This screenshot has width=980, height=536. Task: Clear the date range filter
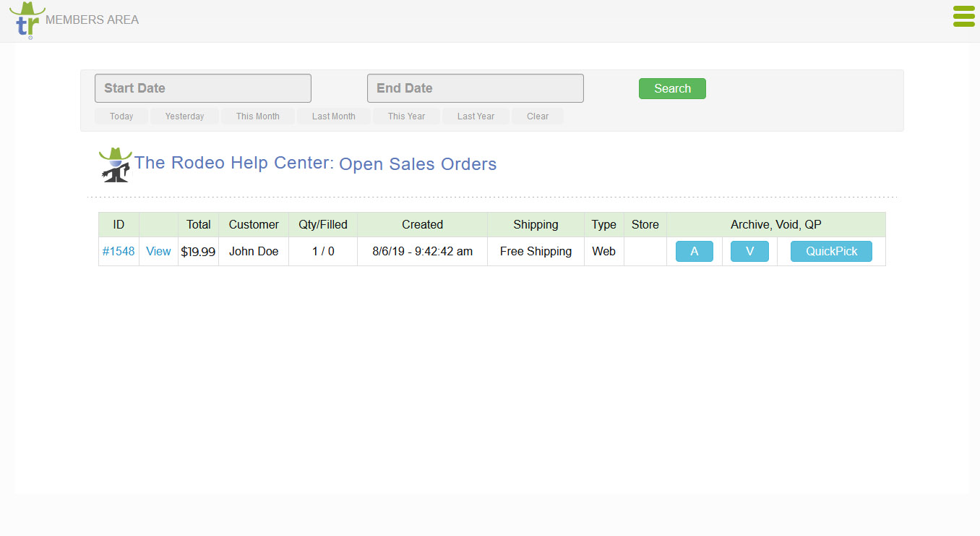click(x=538, y=116)
